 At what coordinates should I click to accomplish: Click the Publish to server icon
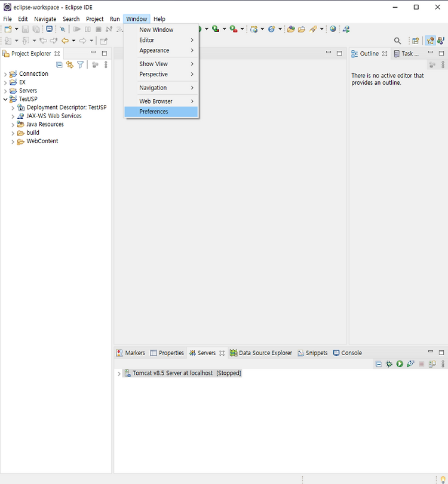pyautogui.click(x=432, y=364)
